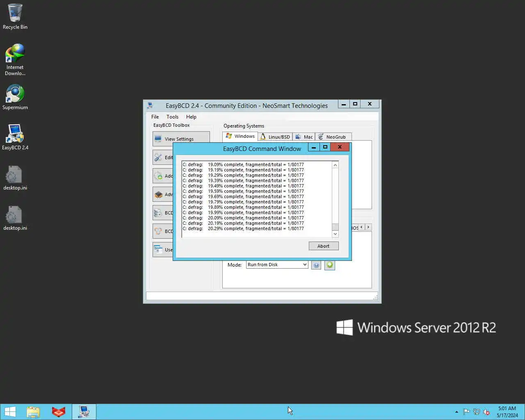Click the green add entry icon

(330, 265)
